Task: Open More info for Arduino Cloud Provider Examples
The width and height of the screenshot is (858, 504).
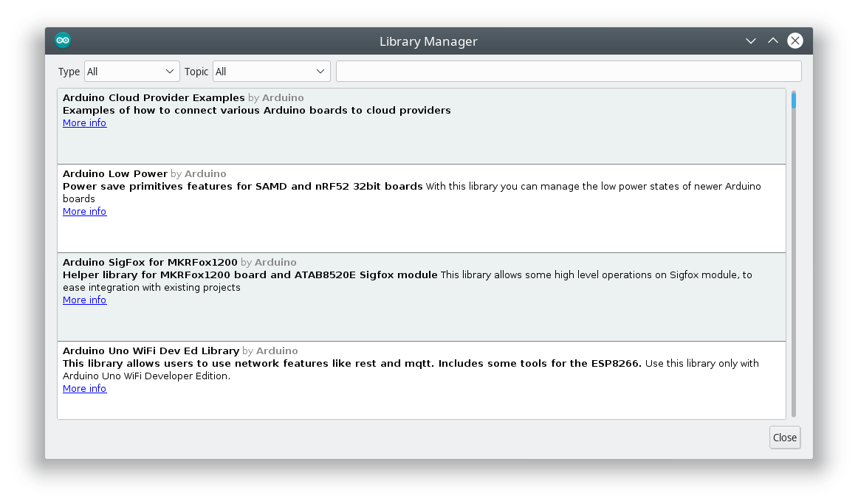Action: (x=84, y=123)
